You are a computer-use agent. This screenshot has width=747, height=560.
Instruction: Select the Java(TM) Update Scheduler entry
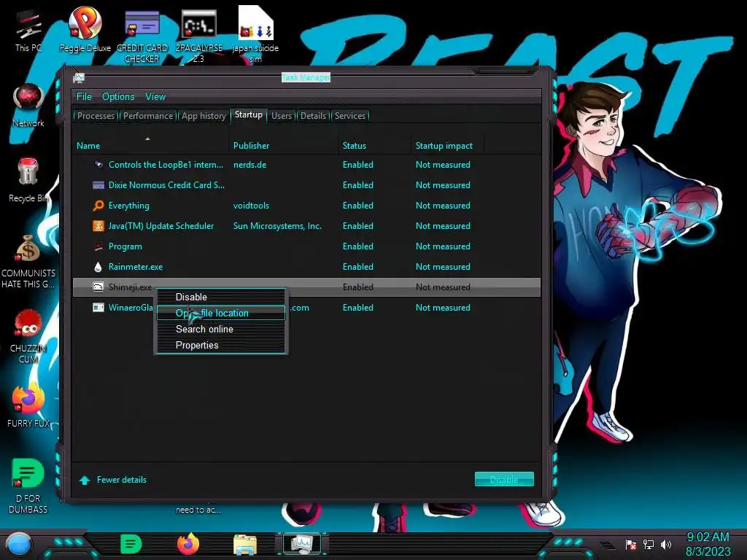[x=161, y=226]
